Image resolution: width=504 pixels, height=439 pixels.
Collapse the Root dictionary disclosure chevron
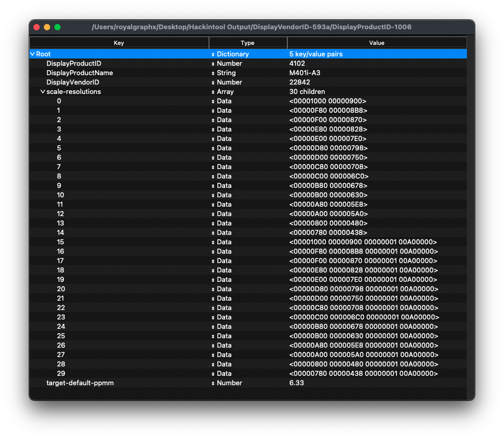click(32, 54)
